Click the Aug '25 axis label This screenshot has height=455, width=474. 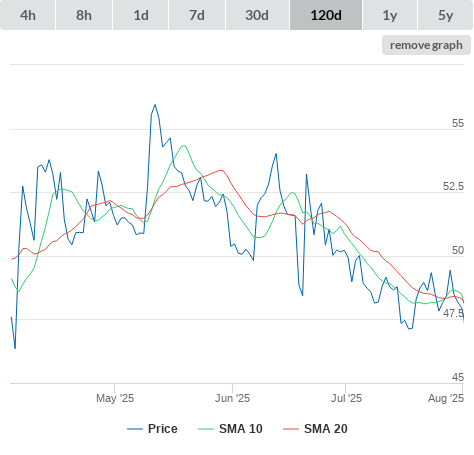tap(446, 398)
